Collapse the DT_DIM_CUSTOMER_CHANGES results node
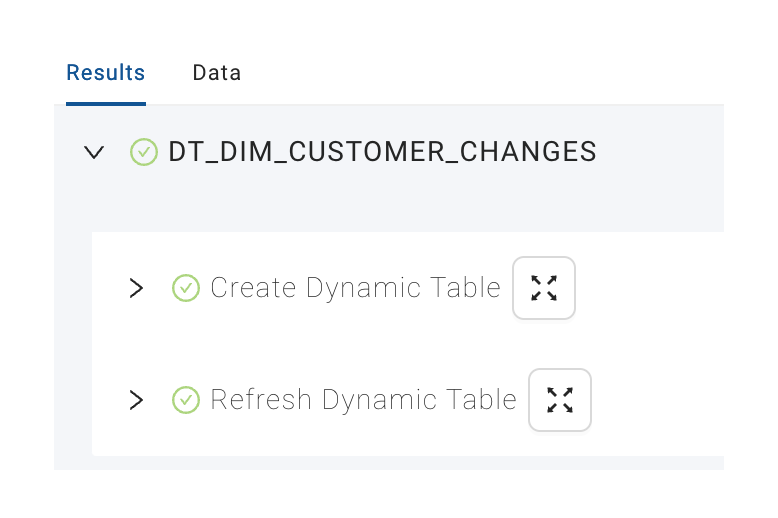The width and height of the screenshot is (778, 518). tap(94, 152)
